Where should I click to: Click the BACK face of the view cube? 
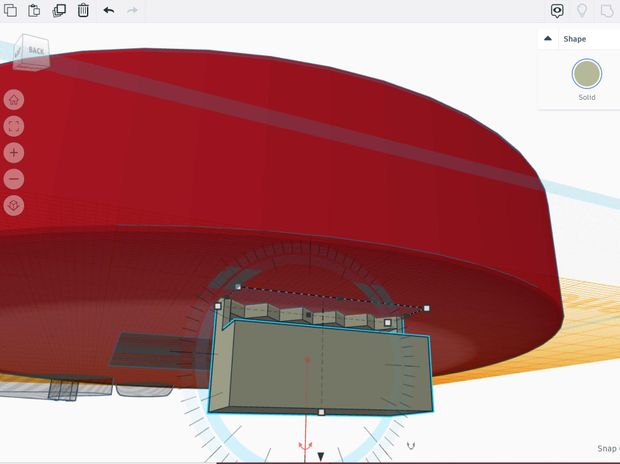(x=35, y=51)
